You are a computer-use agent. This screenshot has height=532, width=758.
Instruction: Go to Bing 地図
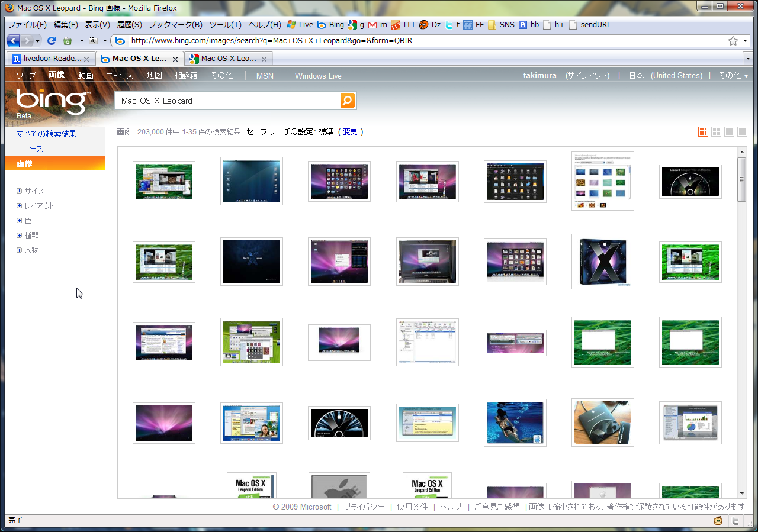154,76
